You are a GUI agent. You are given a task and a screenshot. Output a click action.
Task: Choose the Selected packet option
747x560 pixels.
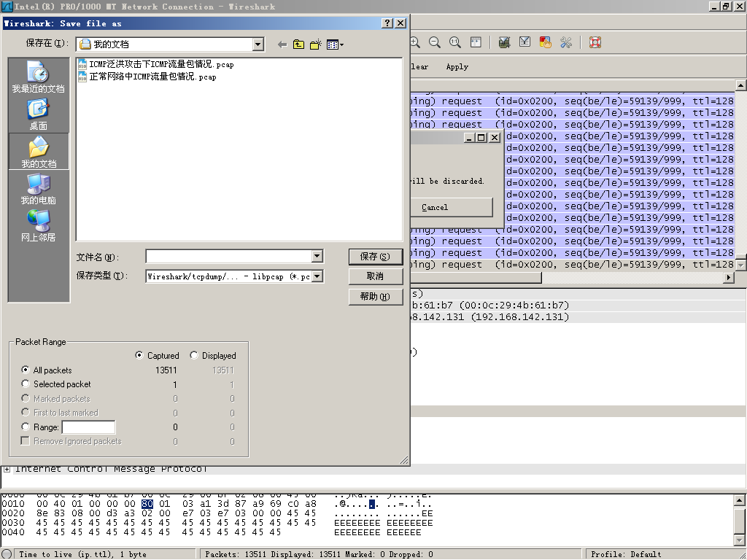(26, 384)
